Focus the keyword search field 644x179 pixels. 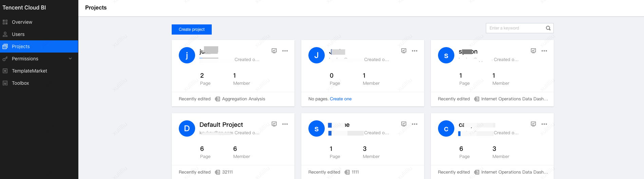click(515, 28)
